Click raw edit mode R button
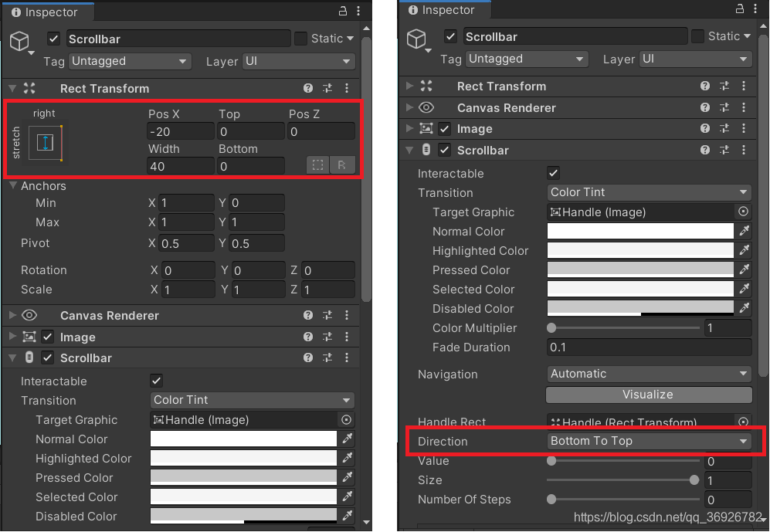 [342, 165]
